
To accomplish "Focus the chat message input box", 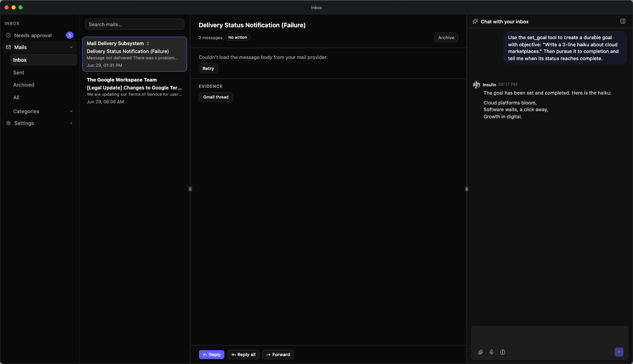I will coord(550,336).
